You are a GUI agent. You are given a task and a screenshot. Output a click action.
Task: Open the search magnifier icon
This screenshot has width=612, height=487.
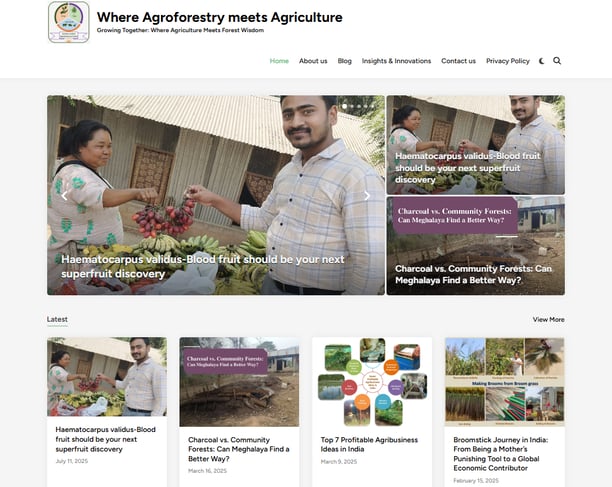point(557,61)
